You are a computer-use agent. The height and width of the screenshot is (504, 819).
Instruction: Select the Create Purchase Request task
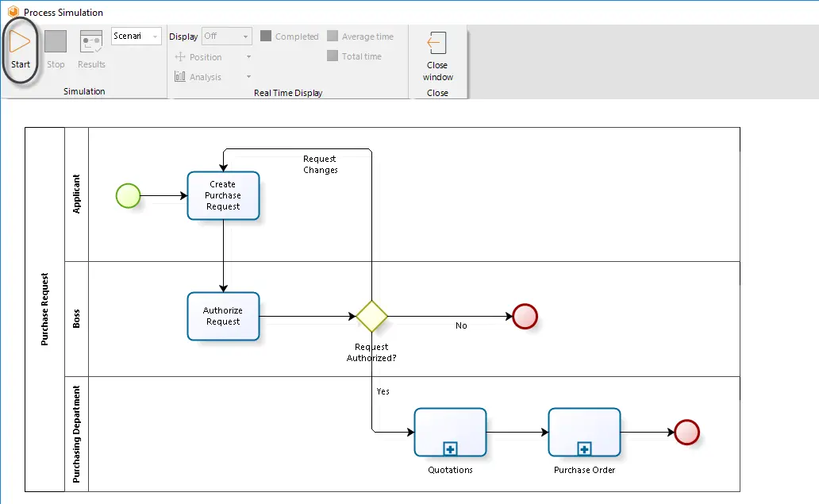(223, 196)
